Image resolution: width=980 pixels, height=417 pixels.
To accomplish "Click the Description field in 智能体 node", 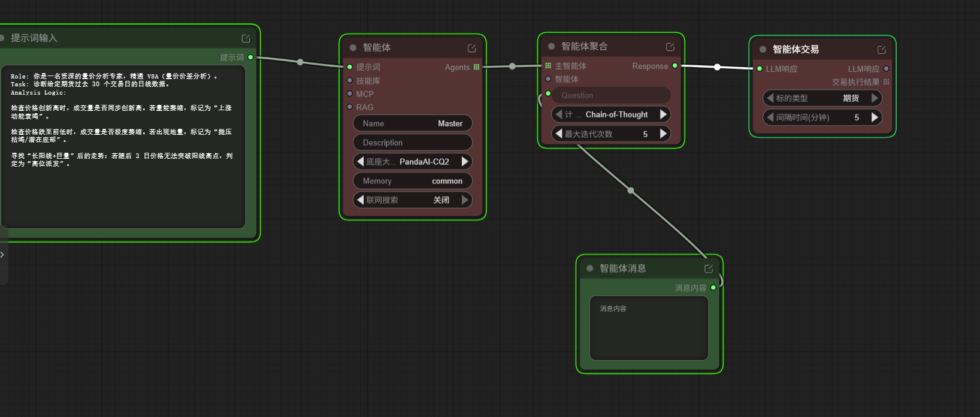I will [x=413, y=143].
